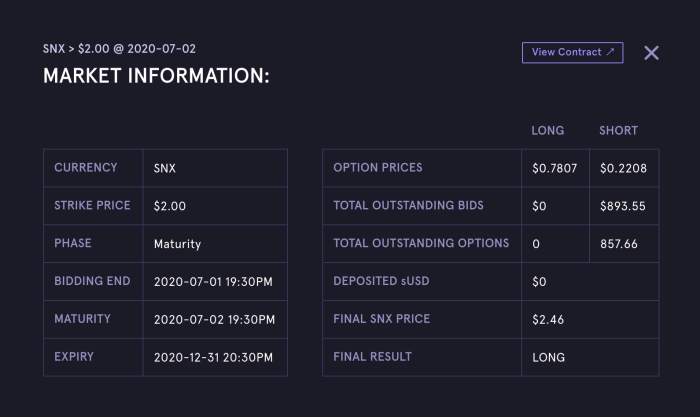
Task: Click the currency value SNX
Action: [165, 168]
